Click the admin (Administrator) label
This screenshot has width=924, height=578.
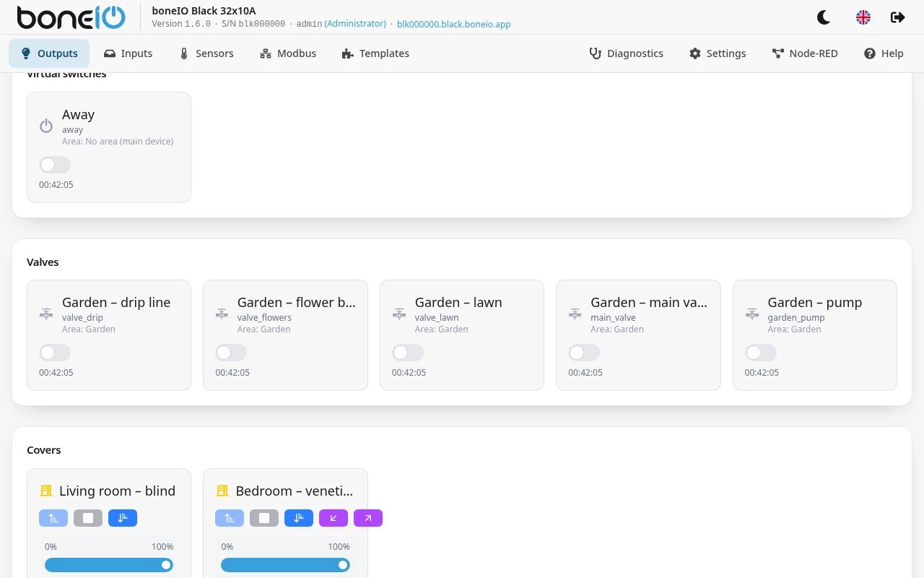click(x=341, y=24)
